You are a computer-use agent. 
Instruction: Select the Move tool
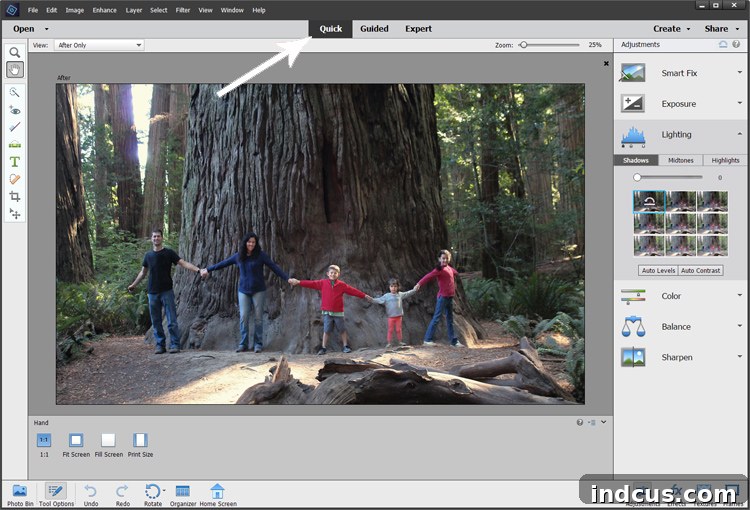(x=15, y=214)
